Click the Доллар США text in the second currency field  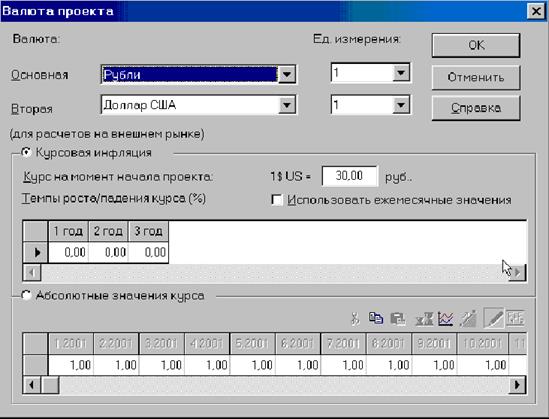(x=139, y=105)
